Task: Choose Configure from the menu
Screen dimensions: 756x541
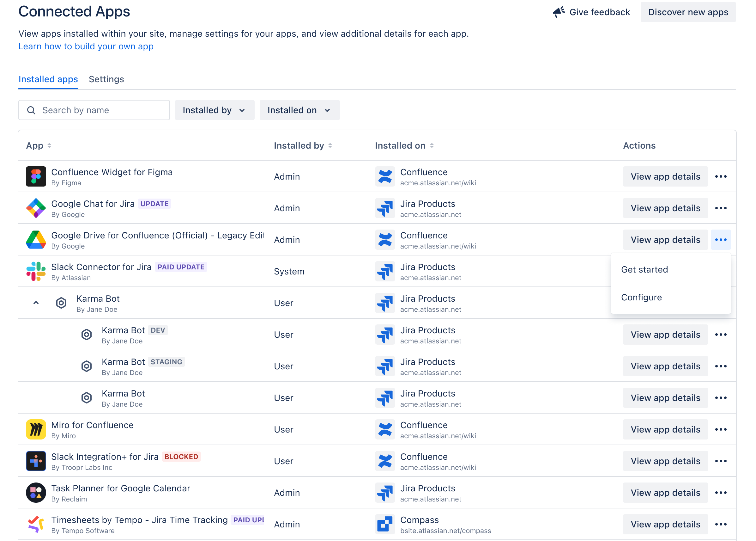Action: coord(671,298)
